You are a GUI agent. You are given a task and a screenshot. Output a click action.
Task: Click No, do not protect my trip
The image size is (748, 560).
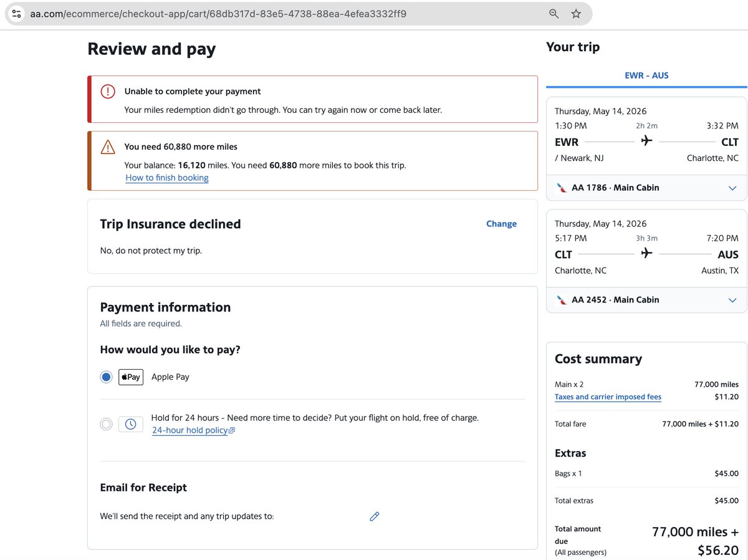point(151,251)
